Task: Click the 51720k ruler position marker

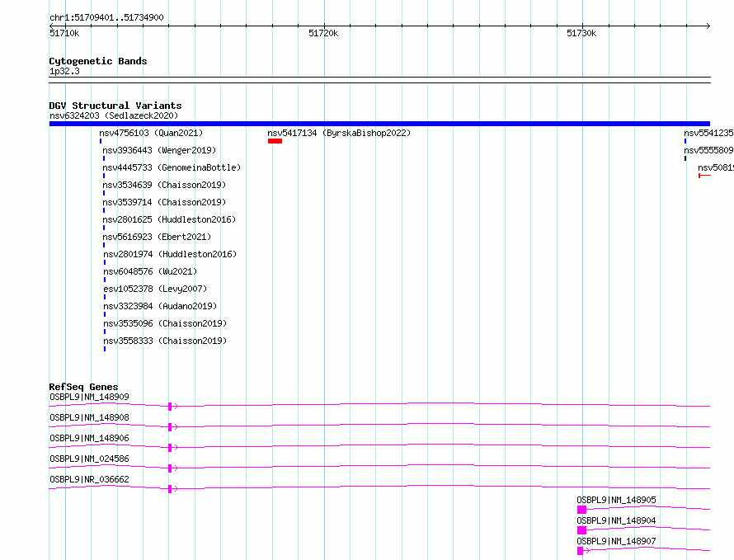Action: (323, 33)
